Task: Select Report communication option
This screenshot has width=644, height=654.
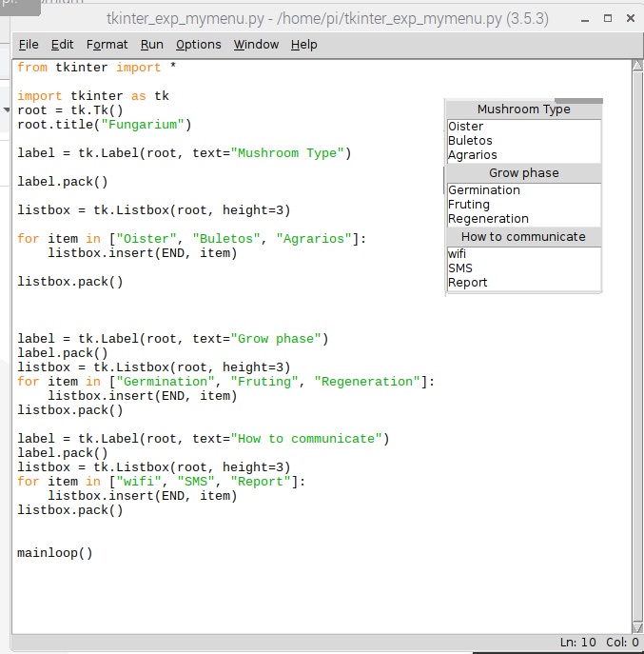Action: (x=524, y=283)
